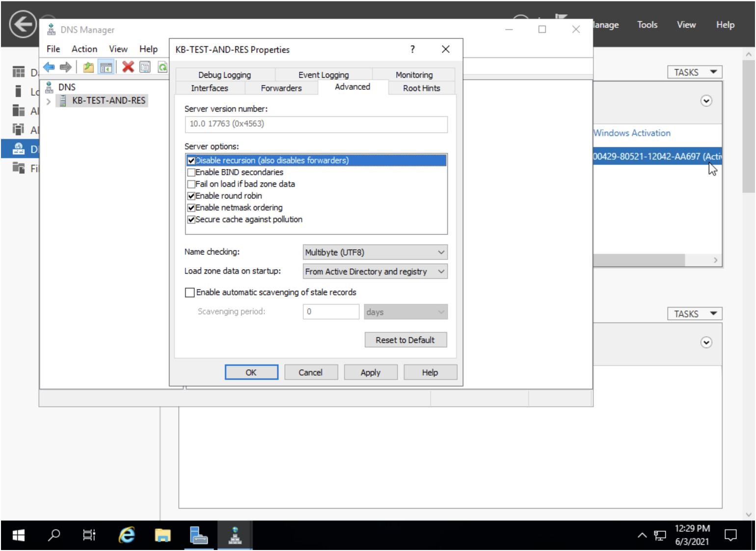Click Server Manager vertical scrollbar thumb

point(749,126)
